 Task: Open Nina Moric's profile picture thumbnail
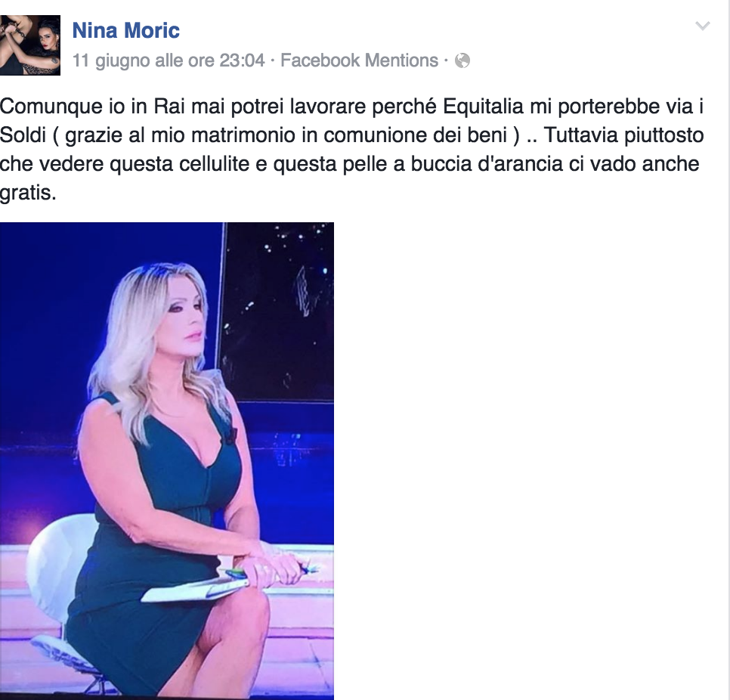coord(30,45)
